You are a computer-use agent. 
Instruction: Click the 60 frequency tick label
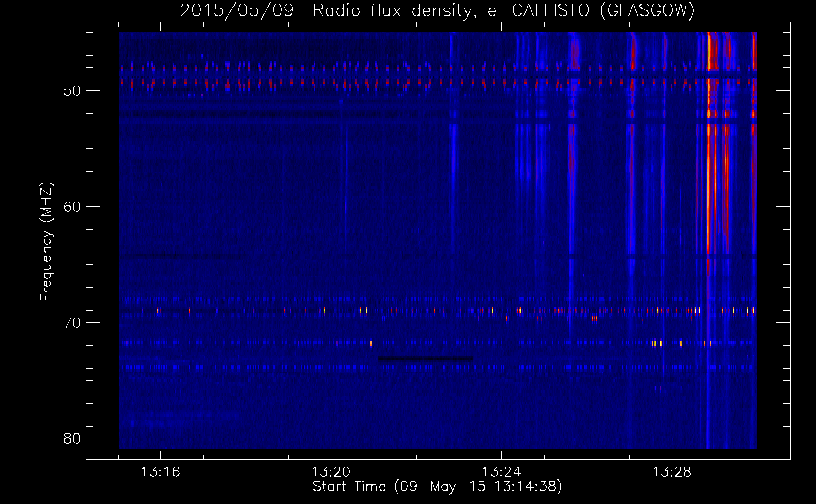pos(72,207)
